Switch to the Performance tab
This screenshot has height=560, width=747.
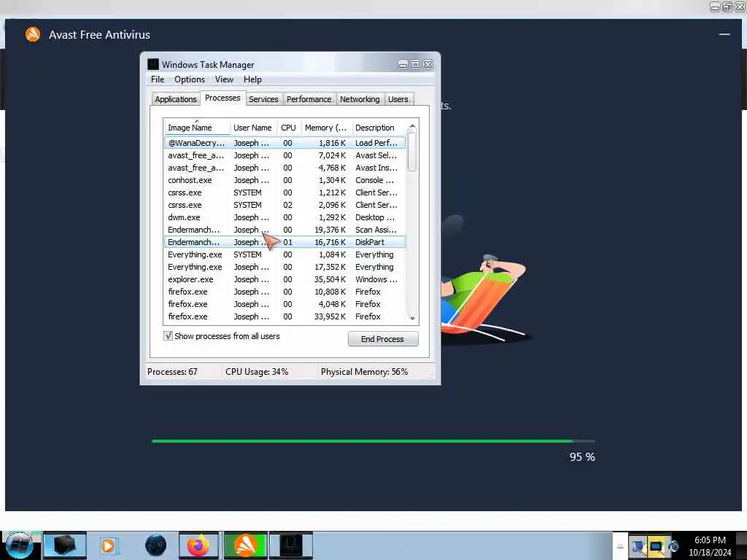tap(309, 99)
